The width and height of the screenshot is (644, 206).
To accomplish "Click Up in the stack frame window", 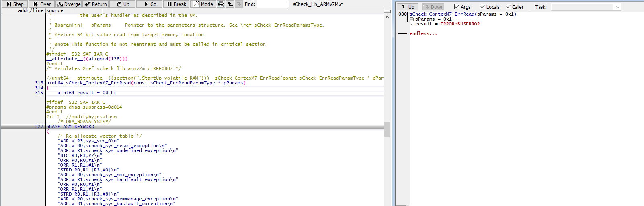I will pos(408,7).
